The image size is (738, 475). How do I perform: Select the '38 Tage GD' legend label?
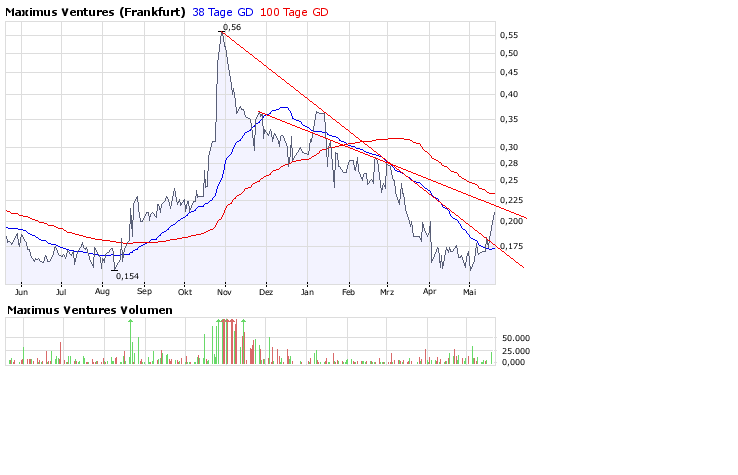[x=223, y=12]
